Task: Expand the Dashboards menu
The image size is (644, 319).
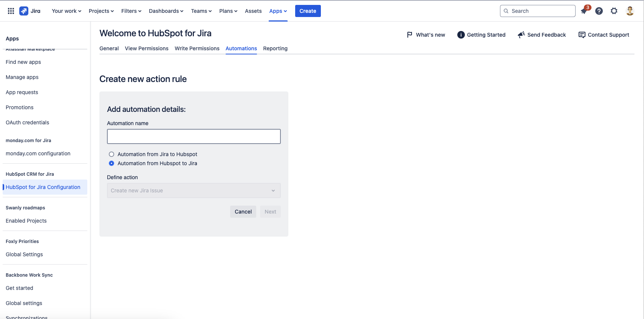Action: pyautogui.click(x=166, y=11)
